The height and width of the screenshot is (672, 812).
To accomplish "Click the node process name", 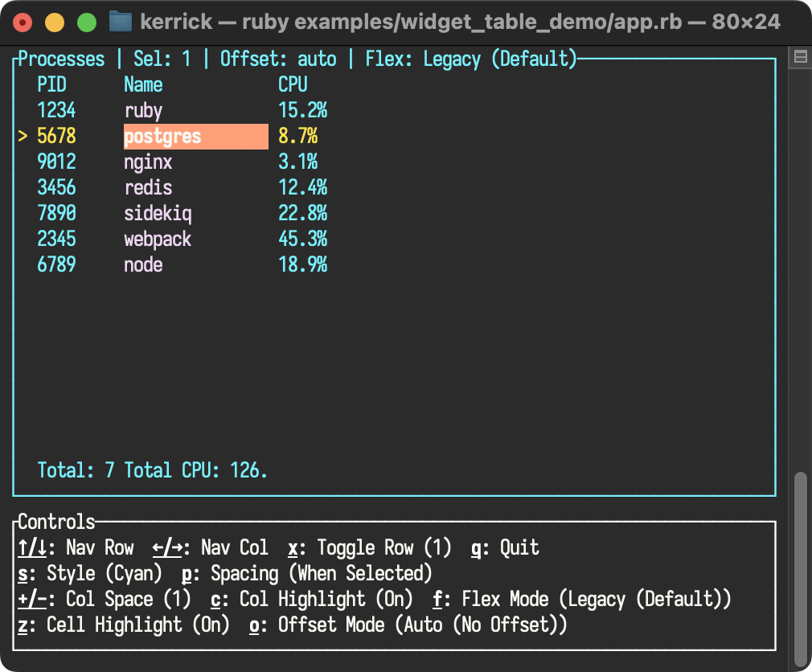I will [x=143, y=264].
